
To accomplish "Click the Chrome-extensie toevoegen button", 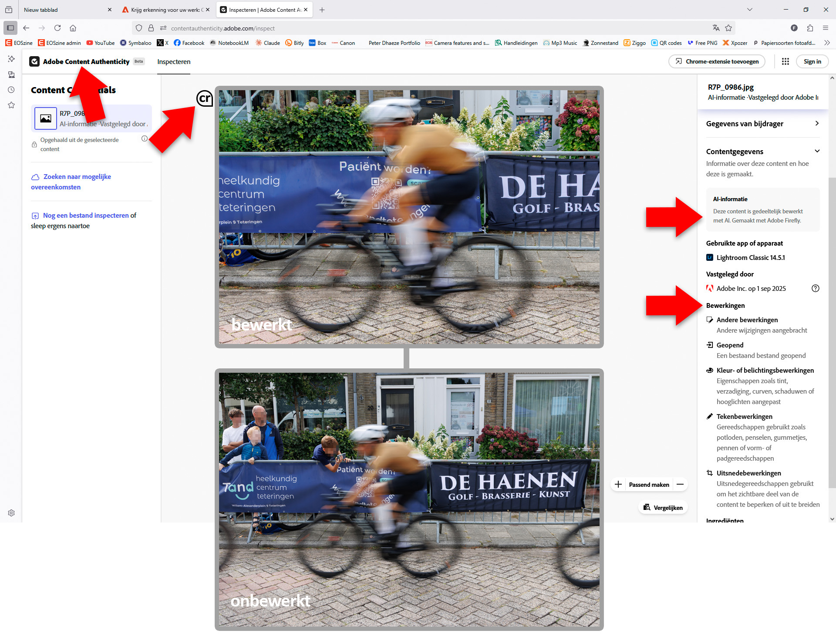I will pos(716,61).
